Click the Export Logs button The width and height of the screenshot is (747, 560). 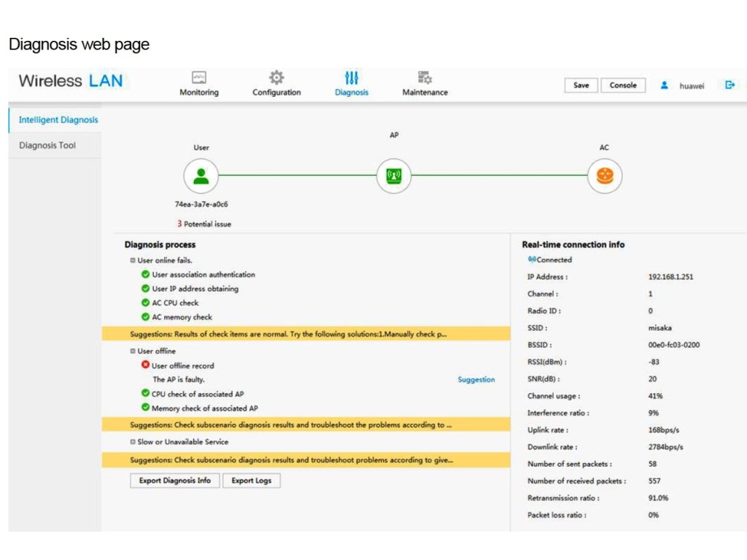252,481
